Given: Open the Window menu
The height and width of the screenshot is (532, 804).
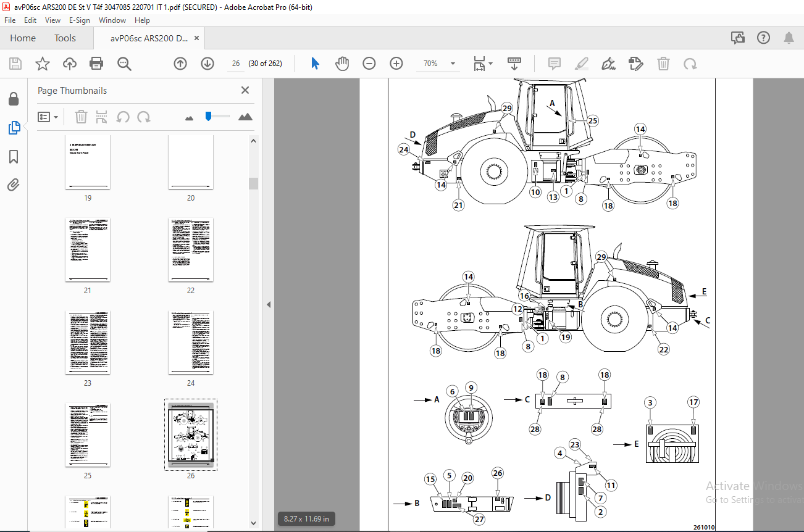Looking at the screenshot, I should point(112,20).
